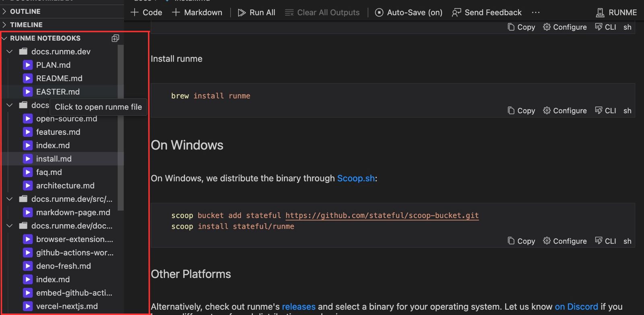Open the Scoop.sh link
Screen dimensions: 644x315
point(356,178)
